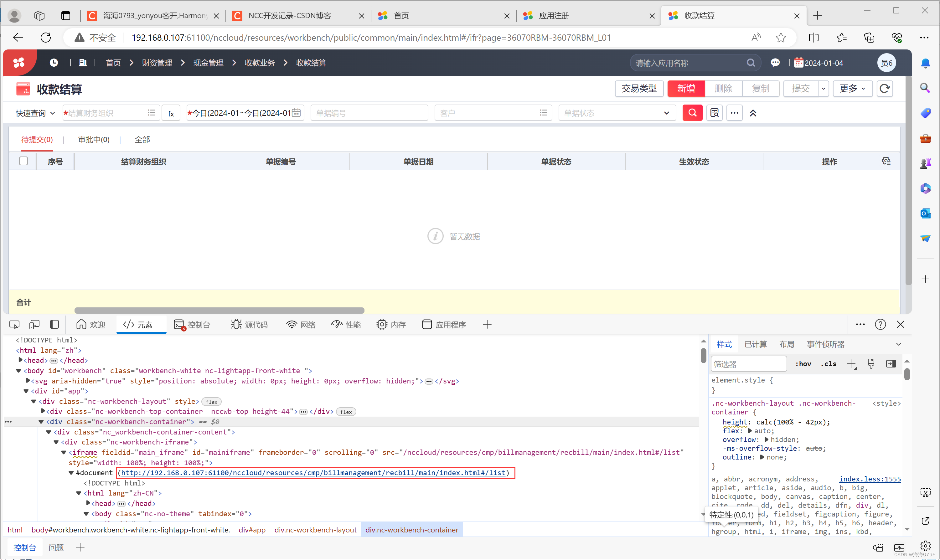Select the inspect element icon in DevTools
The height and width of the screenshot is (560, 940).
(x=14, y=324)
